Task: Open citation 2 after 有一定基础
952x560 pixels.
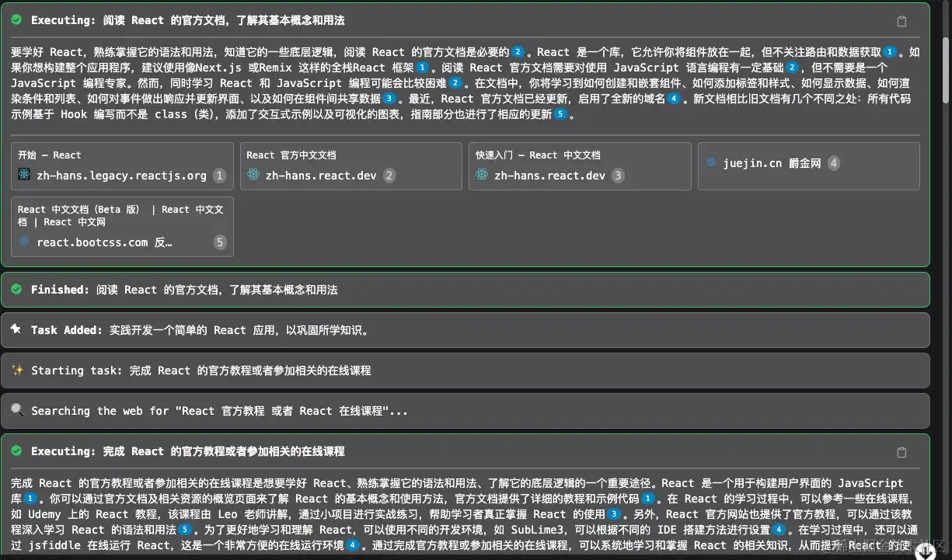Action: [792, 68]
